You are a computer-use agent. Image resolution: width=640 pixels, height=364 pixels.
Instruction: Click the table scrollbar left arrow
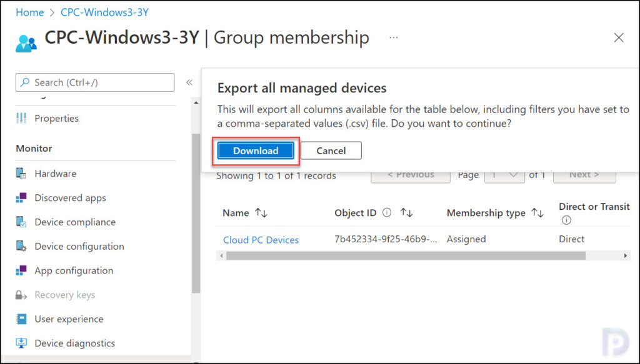(222, 255)
